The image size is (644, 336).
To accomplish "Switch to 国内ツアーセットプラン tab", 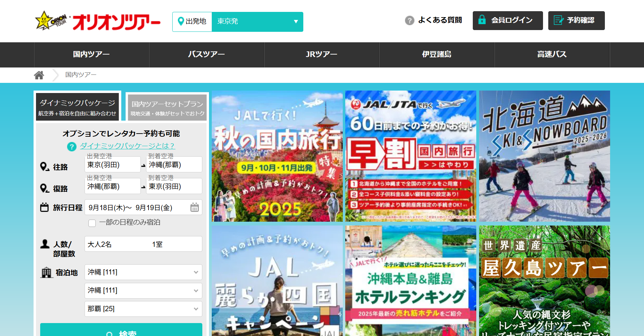I will 167,108.
